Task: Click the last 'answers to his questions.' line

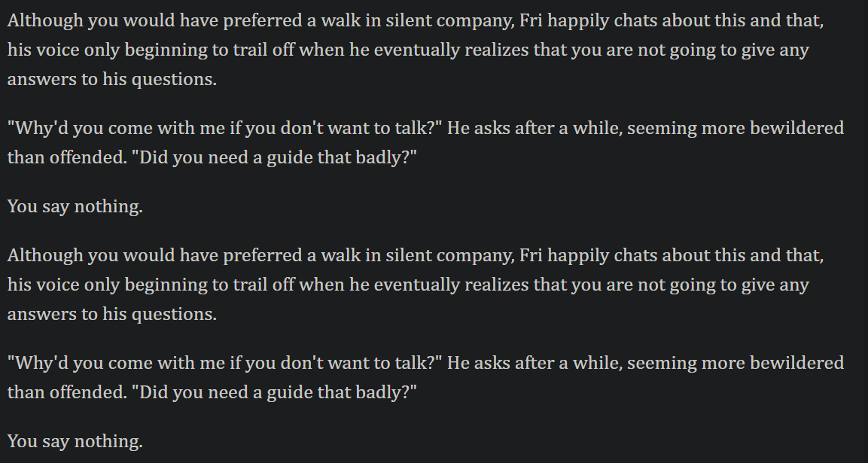Action: 112,314
